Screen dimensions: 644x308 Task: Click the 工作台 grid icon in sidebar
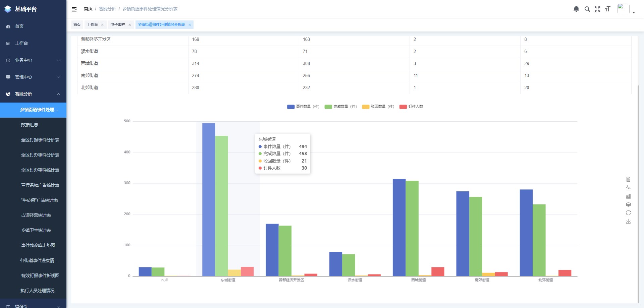(x=8, y=43)
